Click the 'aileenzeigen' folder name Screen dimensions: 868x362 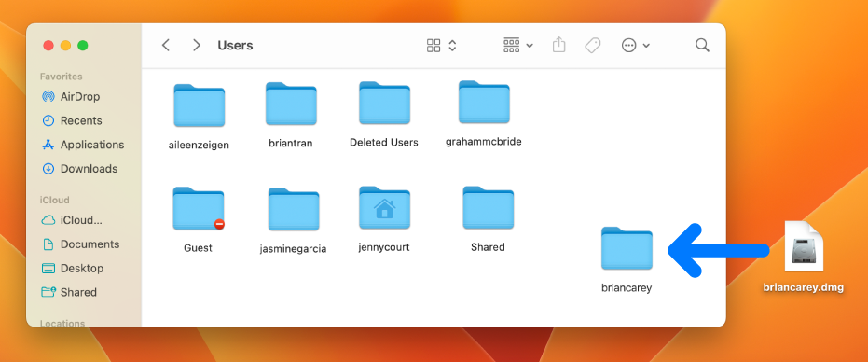(x=199, y=146)
